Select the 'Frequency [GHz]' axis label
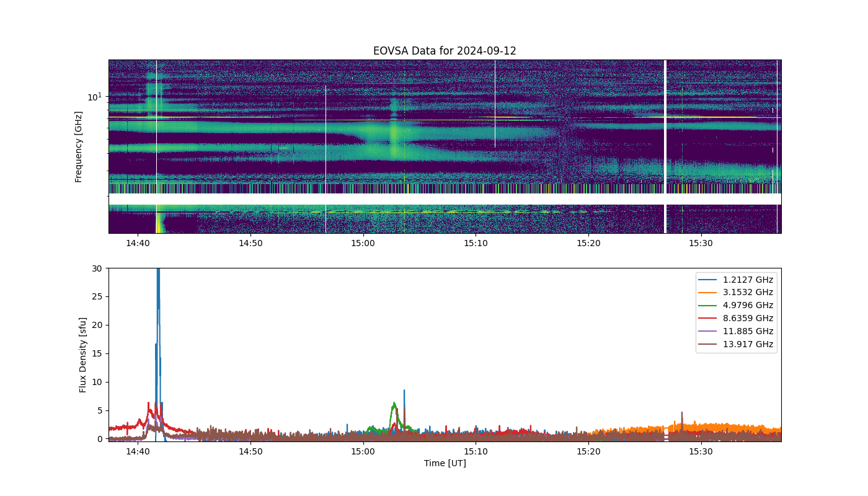868x496 pixels. point(79,147)
